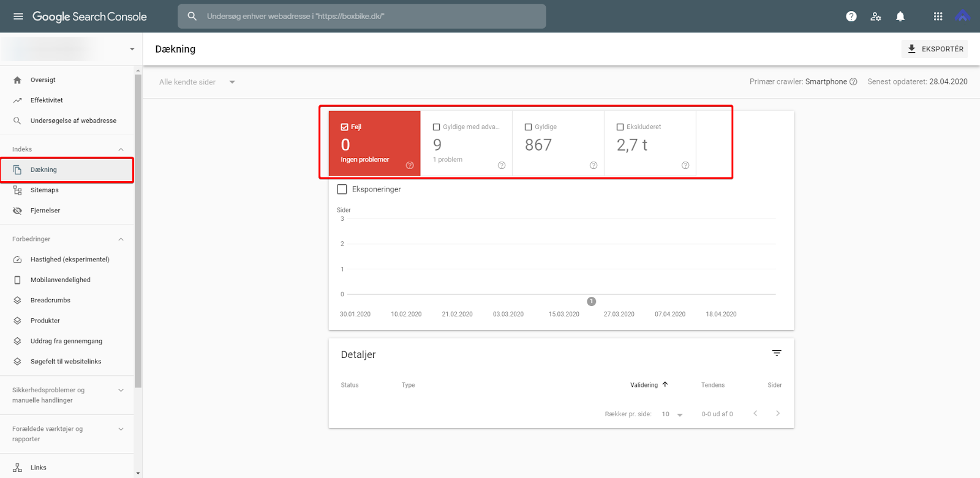Viewport: 980px width, 478px height.
Task: Open the Google apps grid
Action: [x=938, y=17]
